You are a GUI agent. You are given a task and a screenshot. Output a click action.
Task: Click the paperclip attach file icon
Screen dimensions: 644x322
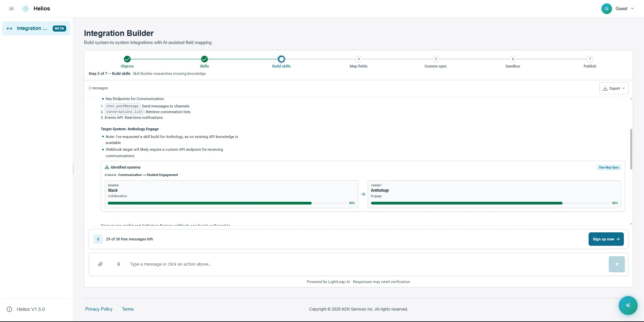click(x=100, y=264)
